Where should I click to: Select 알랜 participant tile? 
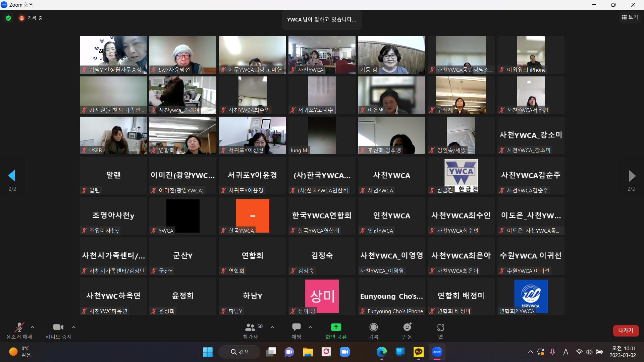113,176
